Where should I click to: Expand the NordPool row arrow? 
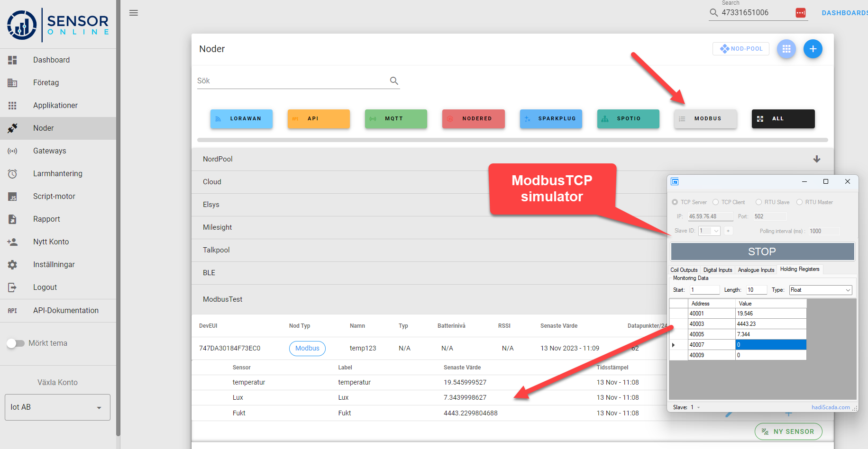pos(816,159)
